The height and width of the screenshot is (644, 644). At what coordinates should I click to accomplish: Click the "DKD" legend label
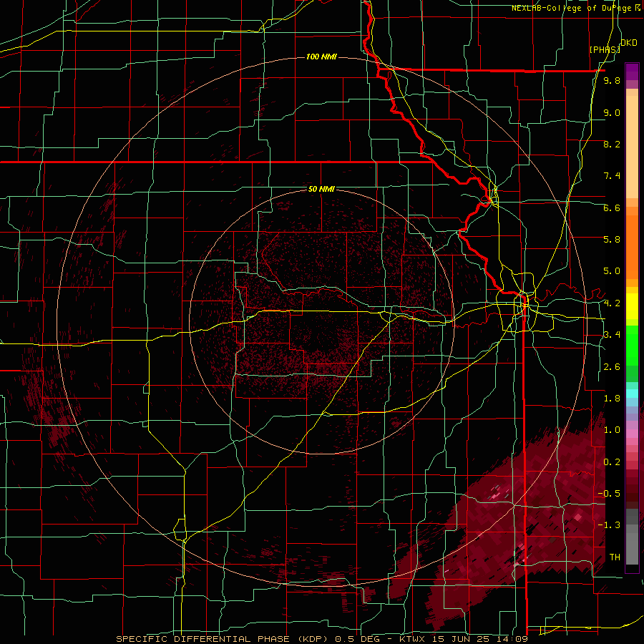(x=629, y=43)
